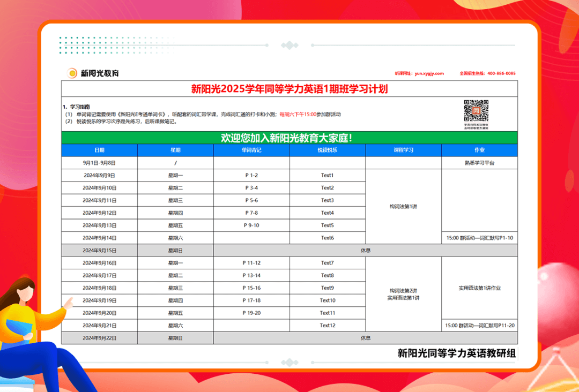Click the 悦读悦乐 column header
Image resolution: width=579 pixels, height=392 pixels.
tap(328, 150)
